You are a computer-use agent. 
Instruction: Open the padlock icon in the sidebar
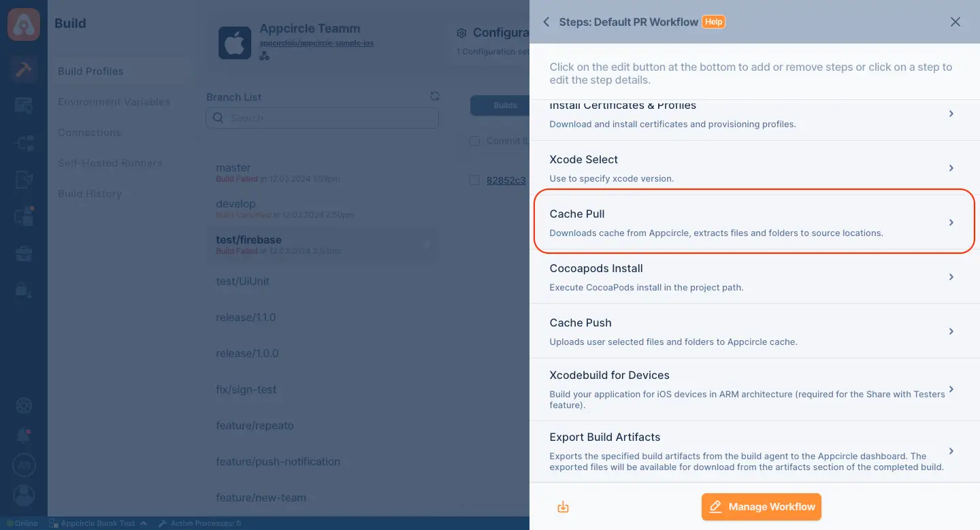pos(24,290)
